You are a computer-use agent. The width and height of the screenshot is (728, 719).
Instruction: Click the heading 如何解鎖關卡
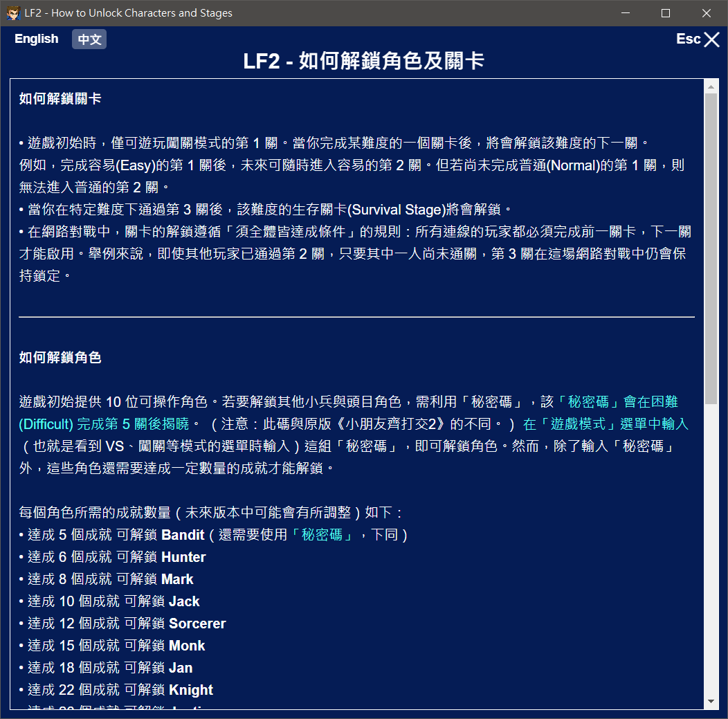[x=60, y=98]
